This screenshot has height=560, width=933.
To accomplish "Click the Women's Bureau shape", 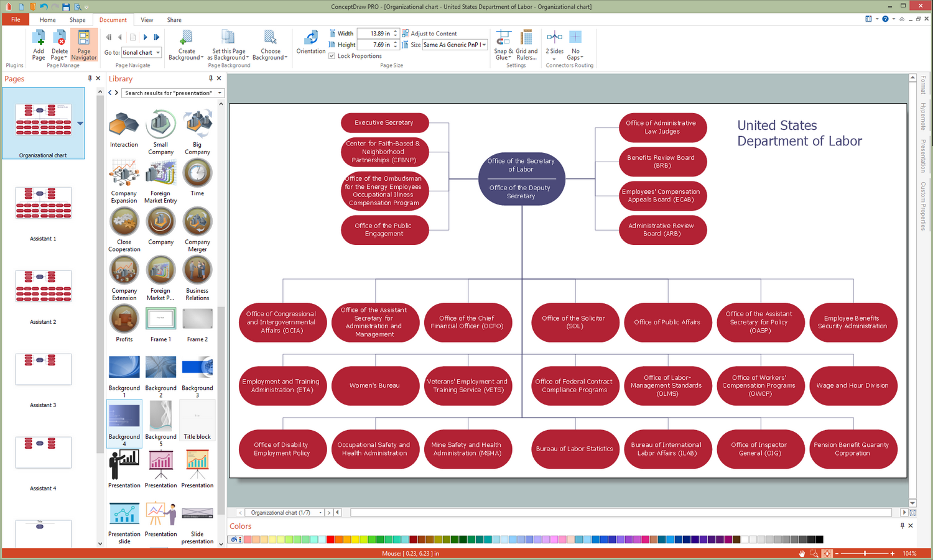I will click(x=374, y=385).
